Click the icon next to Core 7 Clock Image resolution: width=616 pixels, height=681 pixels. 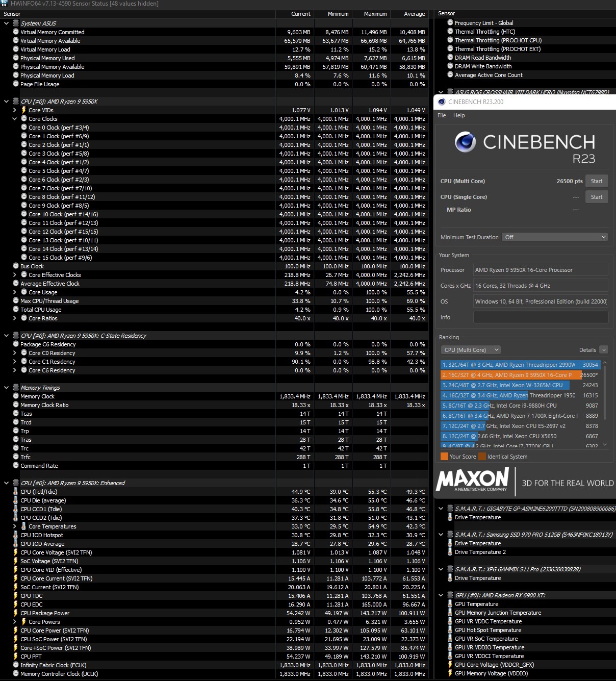tap(24, 188)
